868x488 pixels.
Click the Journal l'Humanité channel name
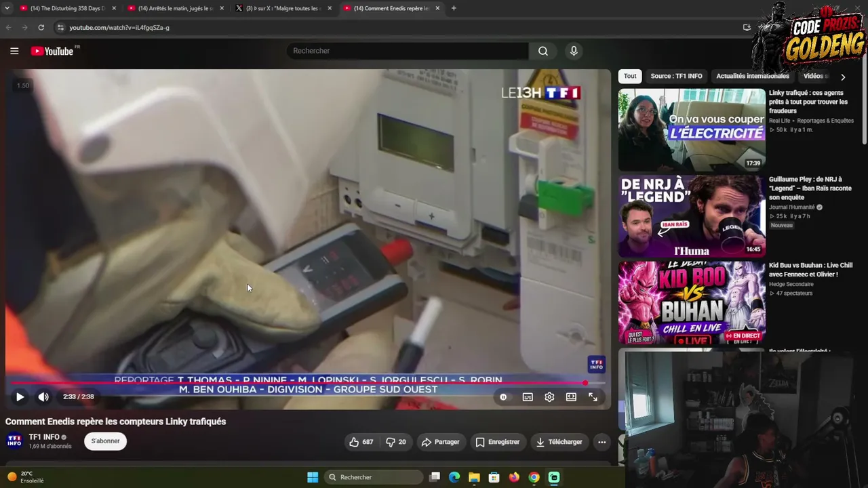(x=793, y=207)
